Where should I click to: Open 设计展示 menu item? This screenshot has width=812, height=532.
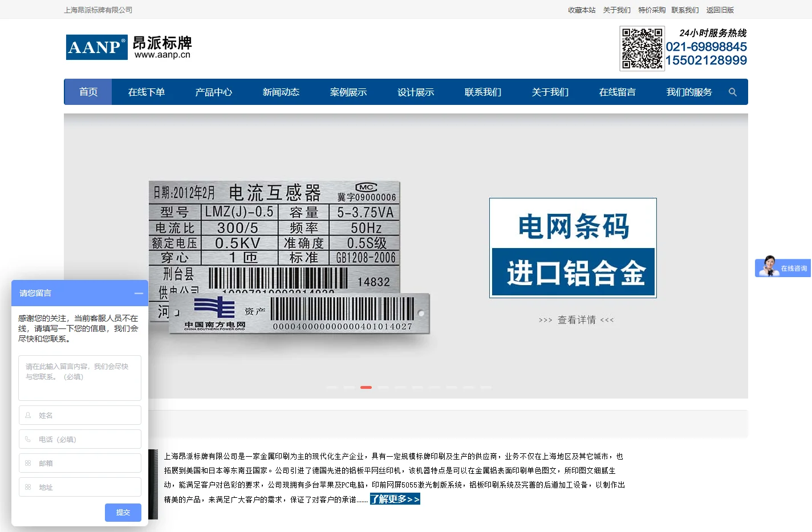(416, 92)
